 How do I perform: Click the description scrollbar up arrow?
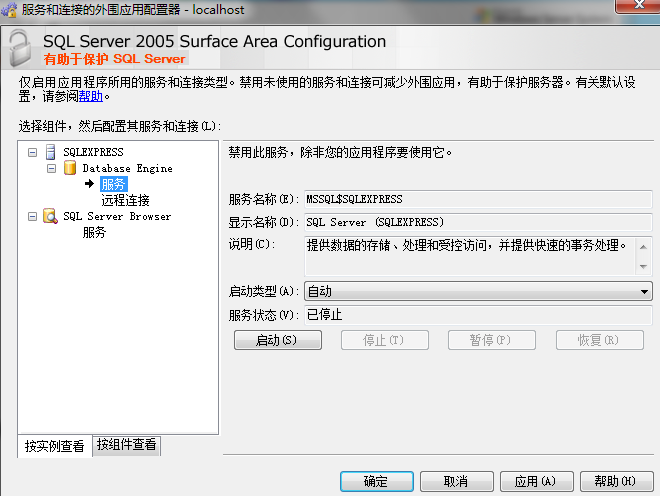coord(644,247)
